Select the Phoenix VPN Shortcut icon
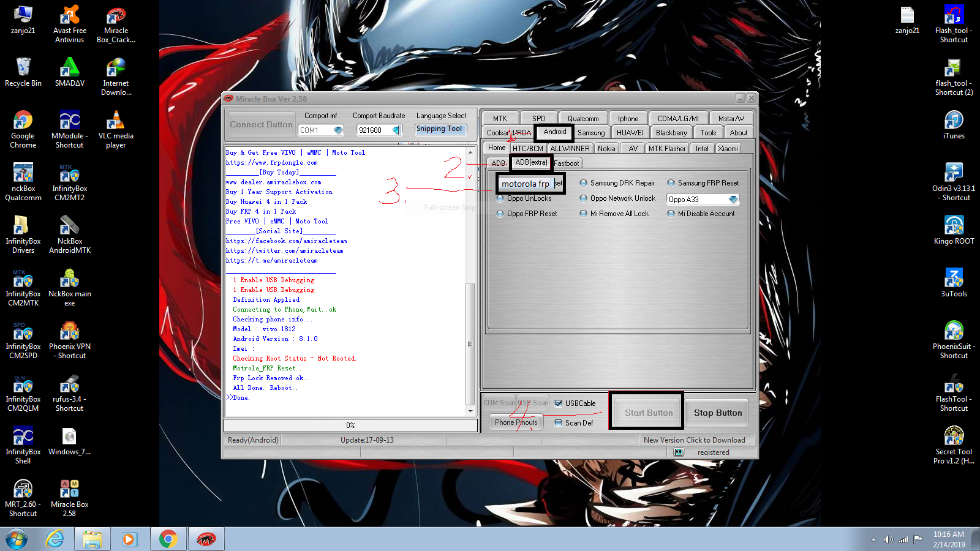This screenshot has width=980, height=551. [70, 340]
